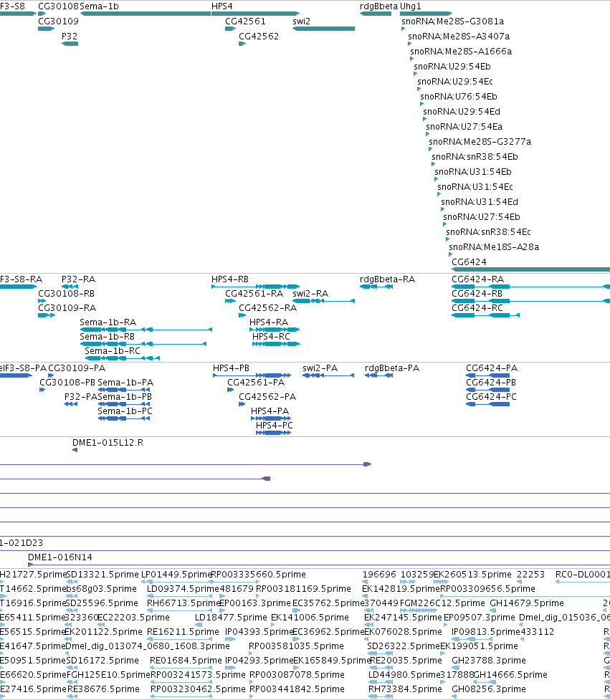Click the P32 gene label in top track

pos(70,36)
